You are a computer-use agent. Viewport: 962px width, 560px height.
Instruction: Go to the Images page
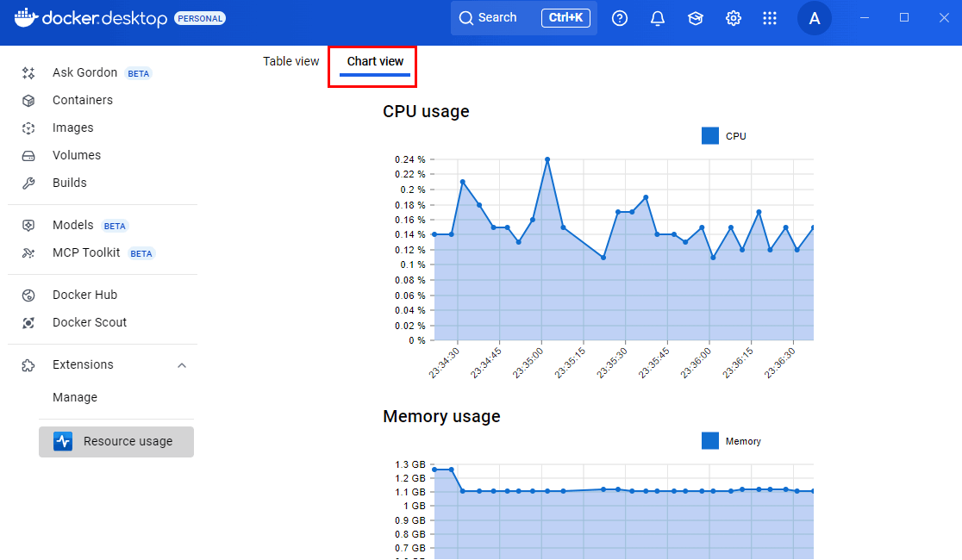pyautogui.click(x=72, y=128)
